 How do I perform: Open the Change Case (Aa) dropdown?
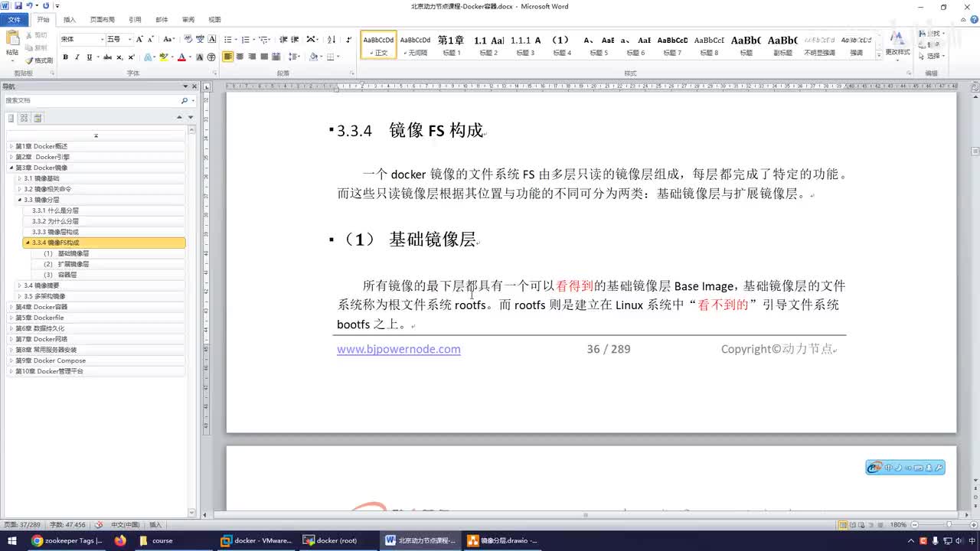click(x=168, y=39)
